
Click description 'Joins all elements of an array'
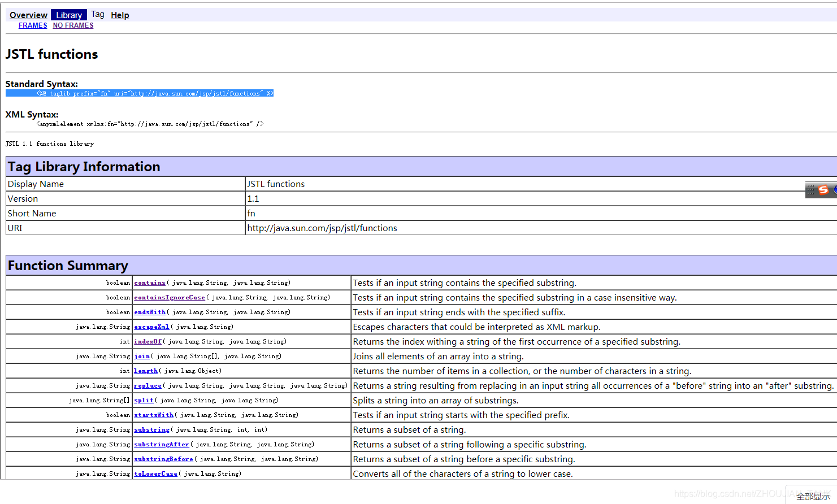pyautogui.click(x=438, y=356)
